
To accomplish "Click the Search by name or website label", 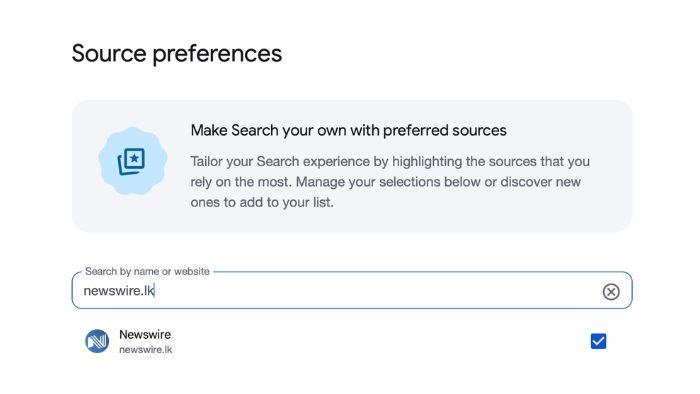I will tap(147, 271).
